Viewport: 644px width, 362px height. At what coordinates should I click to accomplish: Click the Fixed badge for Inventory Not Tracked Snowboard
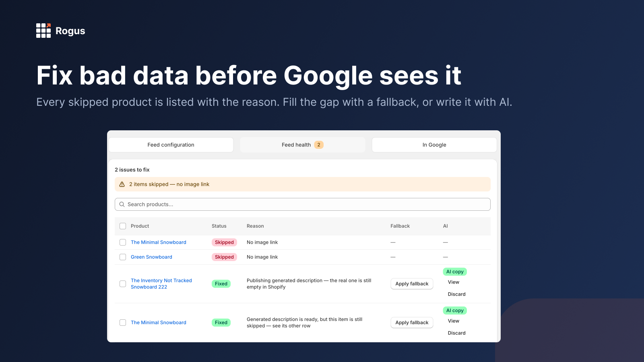point(221,284)
